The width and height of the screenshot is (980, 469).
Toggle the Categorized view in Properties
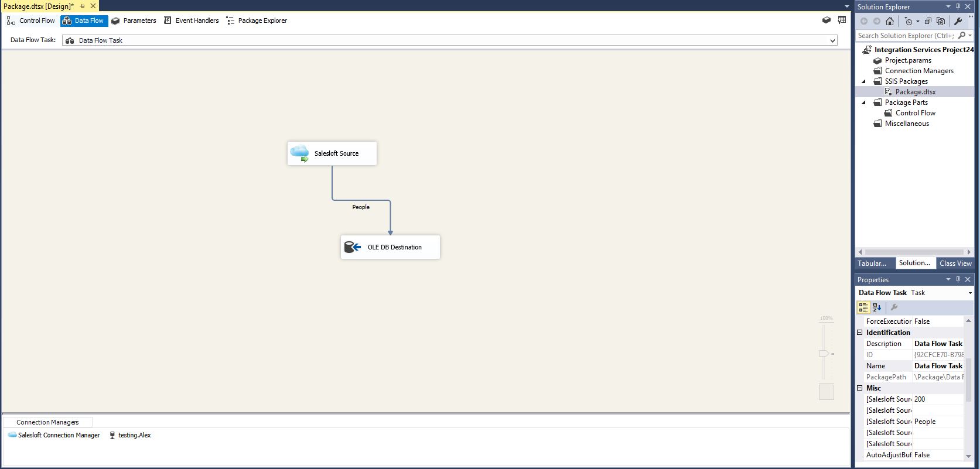coord(863,307)
